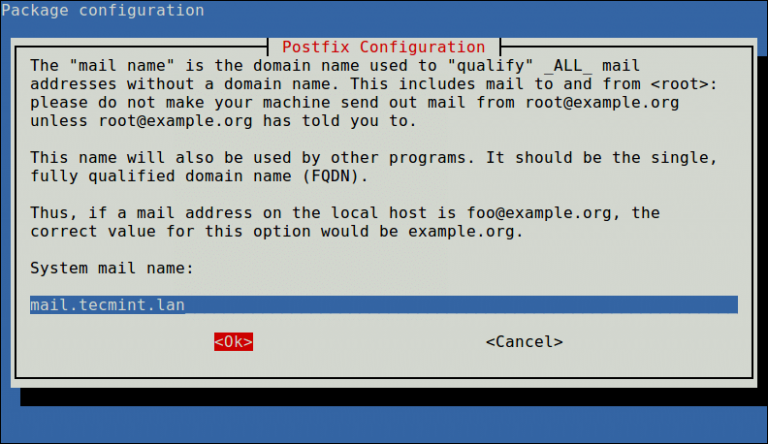The image size is (768, 444).
Task: Click root@example.org in the third line
Action: 602,102
